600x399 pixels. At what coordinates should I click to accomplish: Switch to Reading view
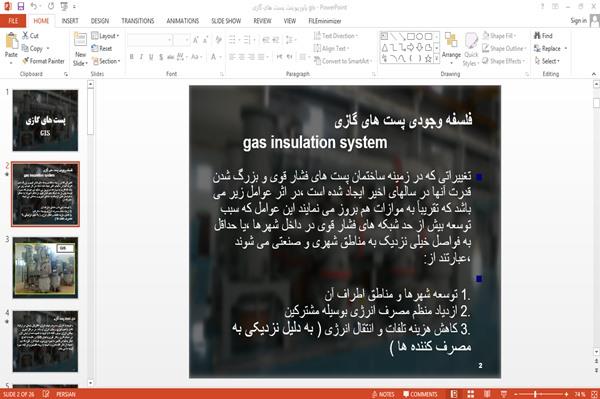click(487, 394)
